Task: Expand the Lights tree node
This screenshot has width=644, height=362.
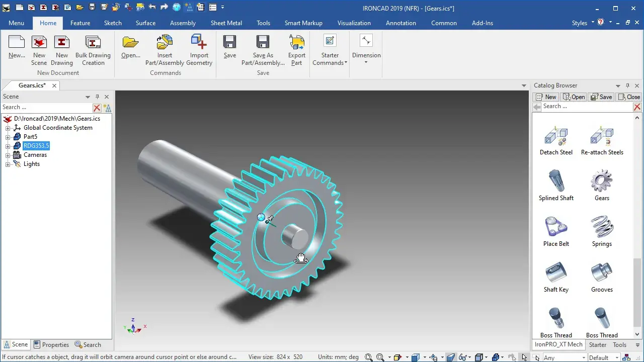Action: [8, 164]
